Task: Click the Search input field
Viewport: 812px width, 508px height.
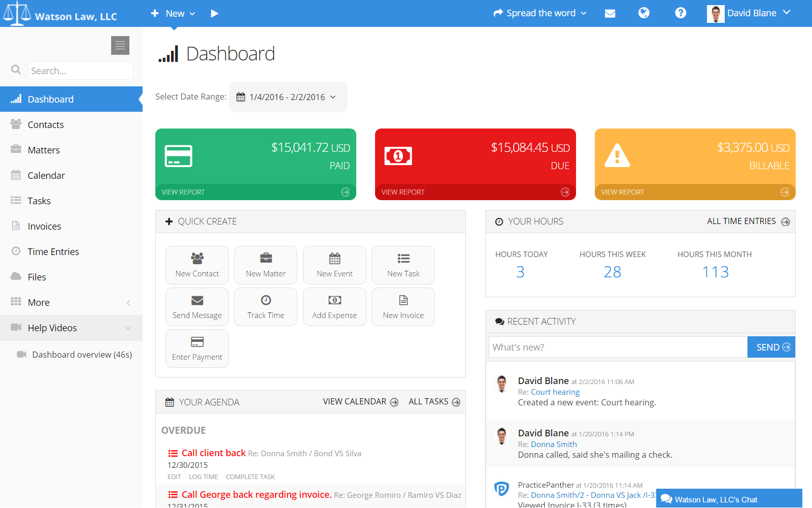Action: pyautogui.click(x=80, y=71)
